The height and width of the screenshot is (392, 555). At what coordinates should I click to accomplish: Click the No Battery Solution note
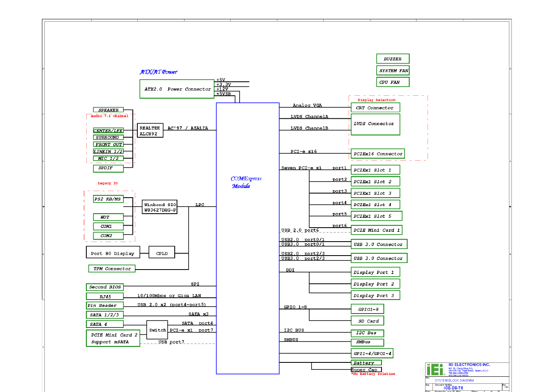(x=373, y=374)
